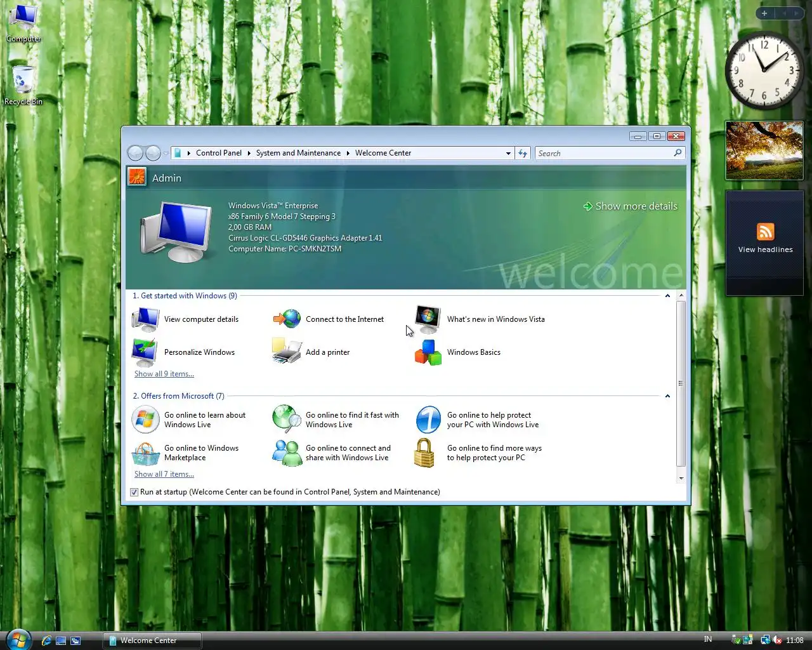Open the Windows Marketplace basket icon

coord(145,453)
